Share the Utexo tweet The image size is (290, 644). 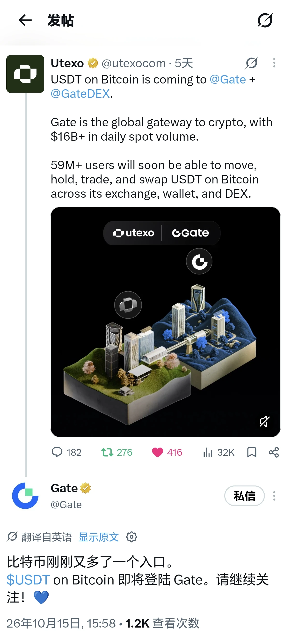[274, 452]
